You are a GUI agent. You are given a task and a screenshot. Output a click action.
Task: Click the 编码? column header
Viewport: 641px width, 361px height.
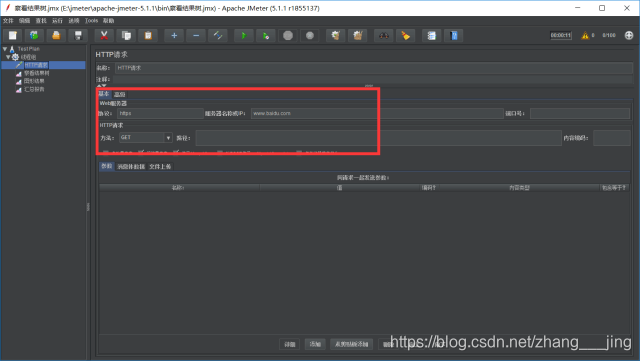[x=429, y=188]
